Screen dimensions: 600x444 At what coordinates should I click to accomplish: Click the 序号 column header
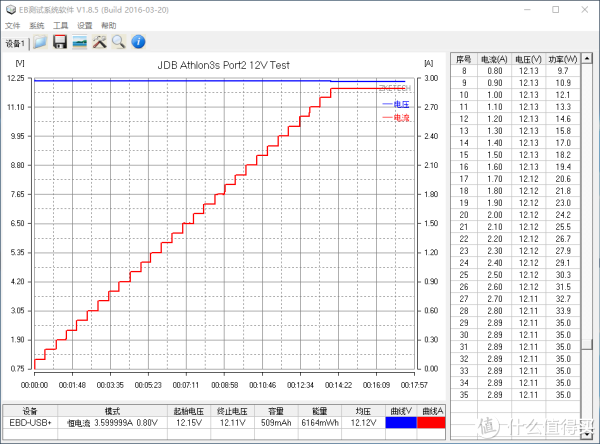click(464, 59)
